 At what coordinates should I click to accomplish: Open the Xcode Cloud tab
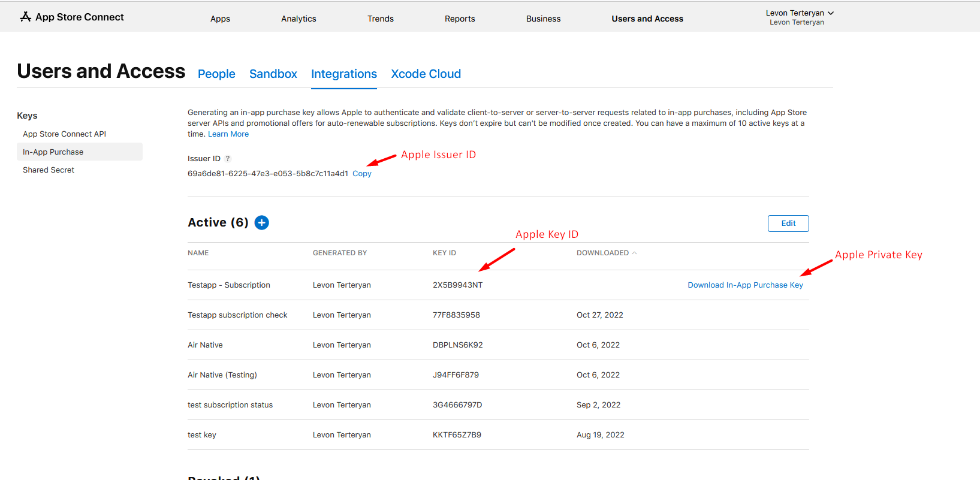tap(426, 74)
